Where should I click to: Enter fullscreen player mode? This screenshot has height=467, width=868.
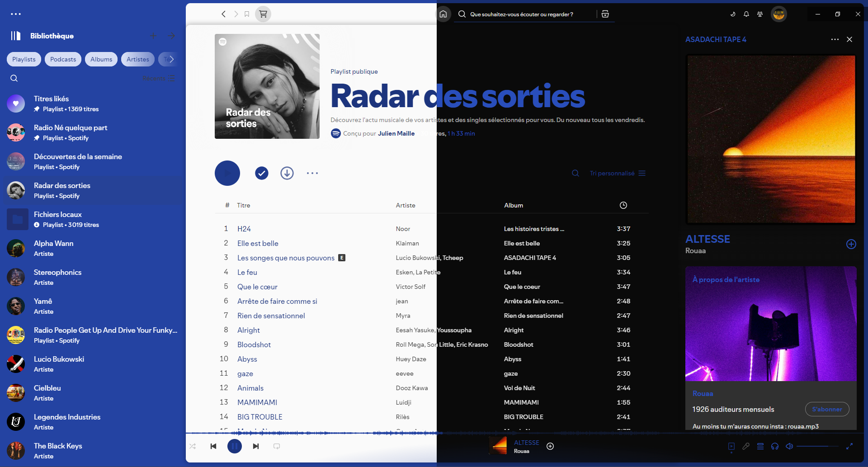(849, 446)
